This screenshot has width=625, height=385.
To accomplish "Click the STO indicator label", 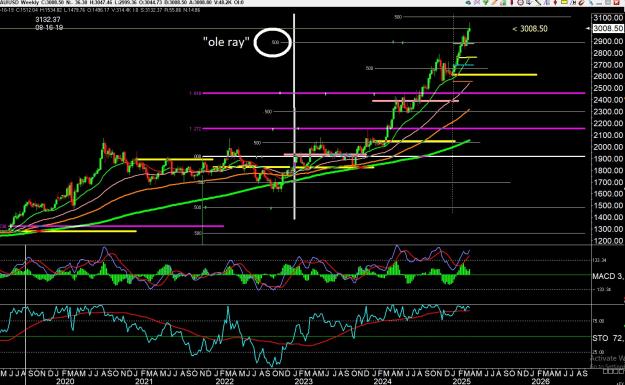I will click(x=608, y=338).
